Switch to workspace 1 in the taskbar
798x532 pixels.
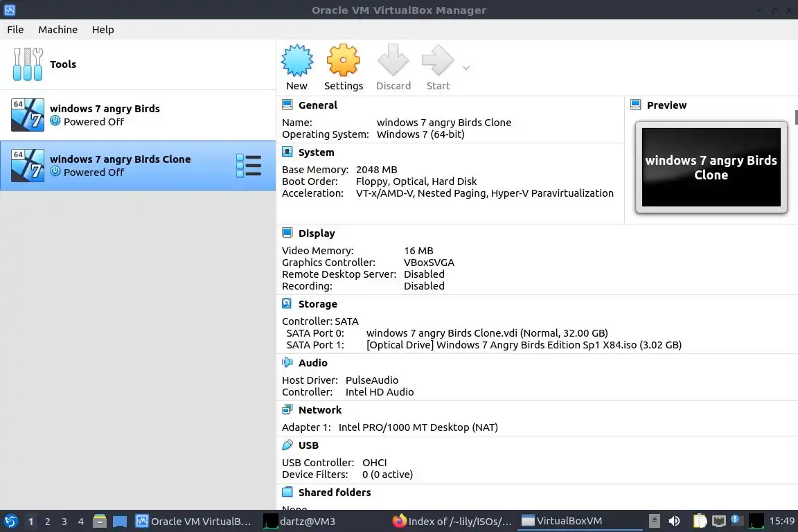coord(30,522)
